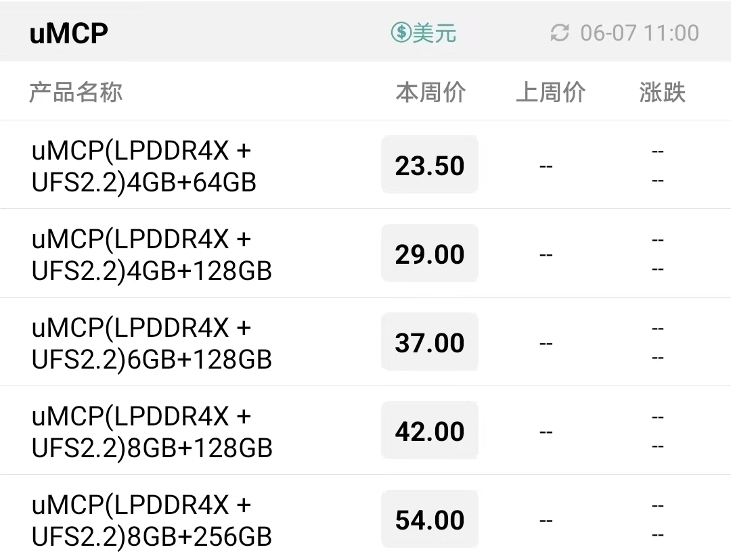The height and width of the screenshot is (560, 731).
Task: Click the 54.00 price box
Action: click(430, 519)
